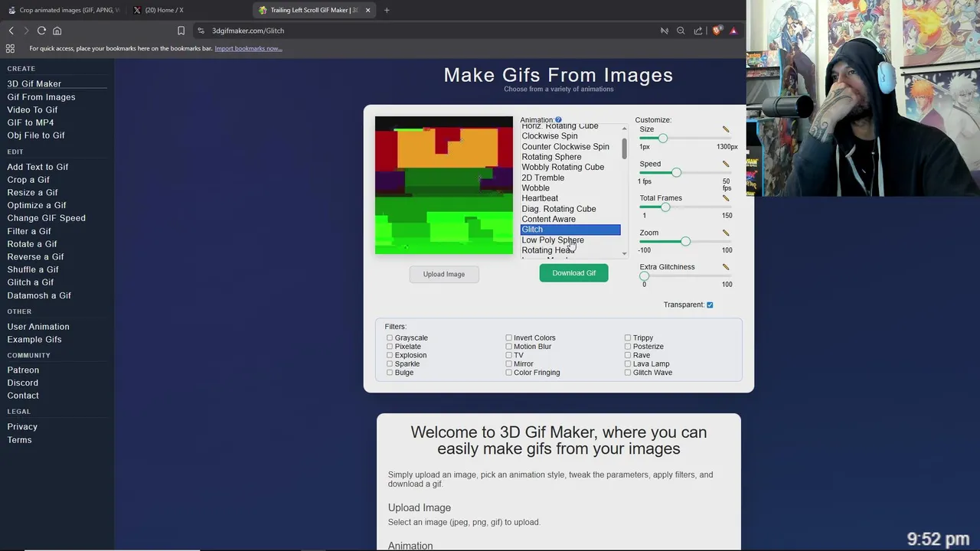This screenshot has width=980, height=551.
Task: Open Glitch a Gif in sidebar
Action: [x=31, y=282]
